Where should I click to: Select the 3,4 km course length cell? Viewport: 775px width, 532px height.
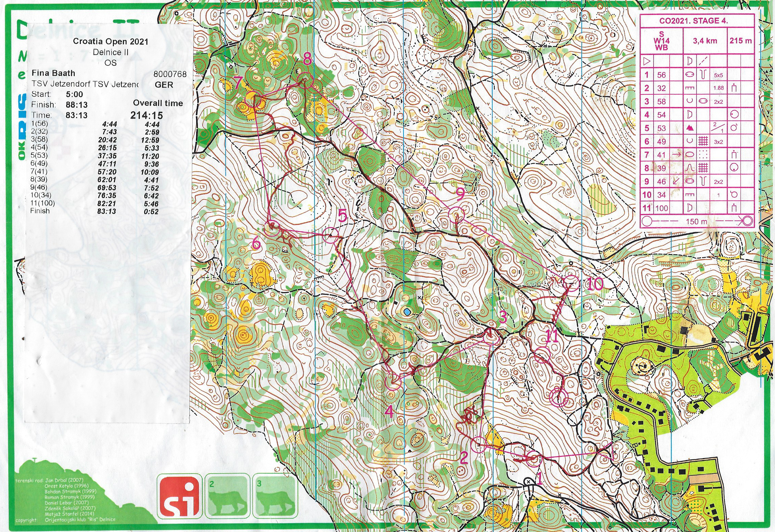coord(705,41)
